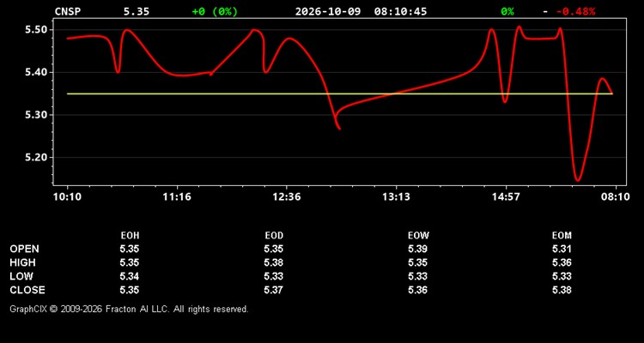Screen dimensions: 644x343
Task: Click the EOM CLOSE value 5.38
Action: [562, 290]
